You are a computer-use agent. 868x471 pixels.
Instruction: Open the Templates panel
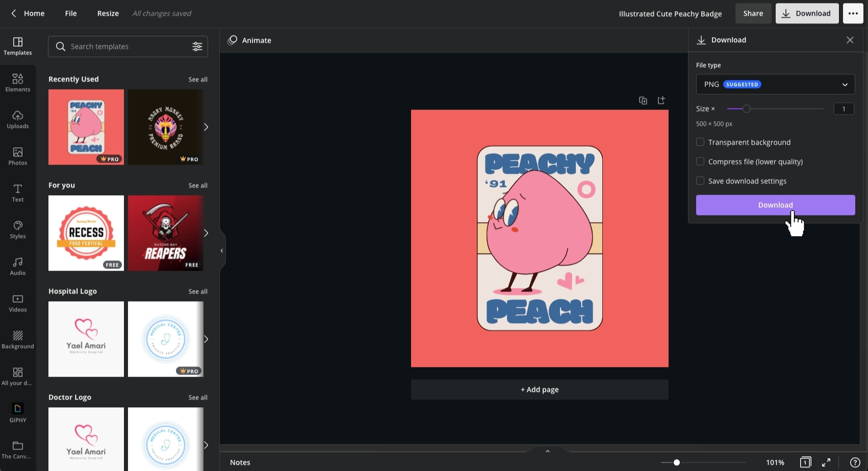(17, 46)
